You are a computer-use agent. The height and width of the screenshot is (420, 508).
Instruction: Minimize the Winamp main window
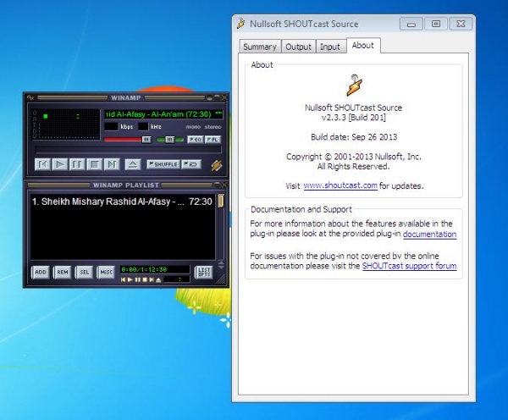209,97
